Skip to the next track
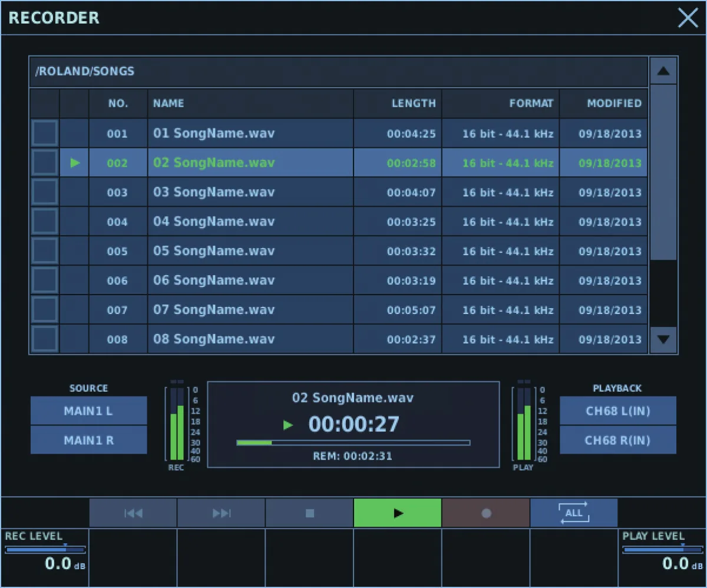 pos(222,513)
